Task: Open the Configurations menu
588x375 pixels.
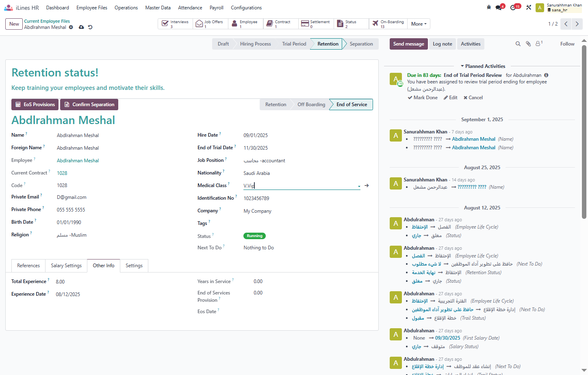Action: (x=246, y=8)
